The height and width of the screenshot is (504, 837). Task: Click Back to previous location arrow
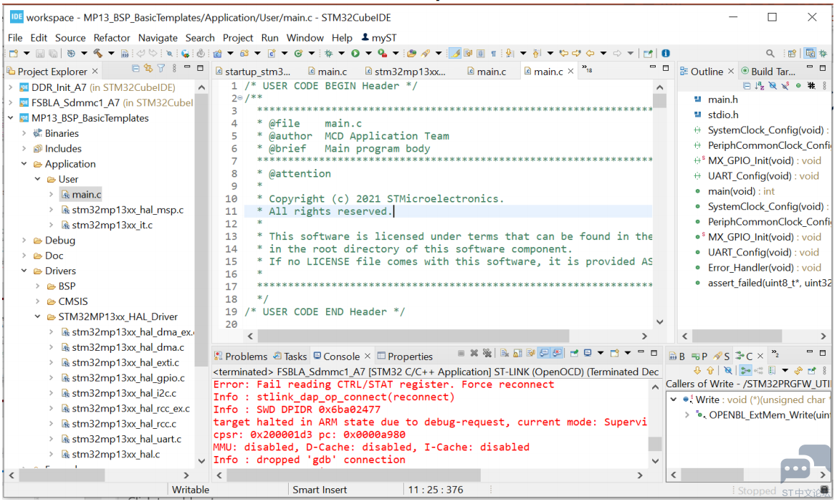[x=590, y=53]
